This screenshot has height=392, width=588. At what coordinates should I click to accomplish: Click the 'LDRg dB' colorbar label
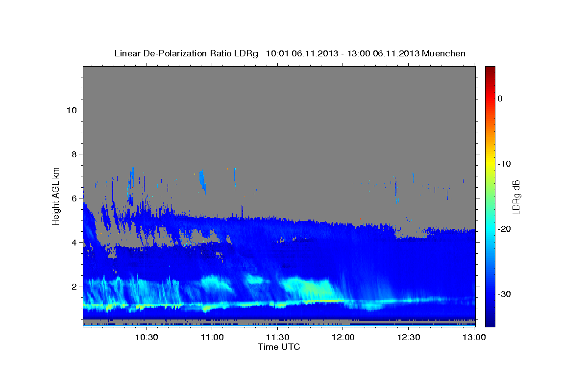pos(516,197)
